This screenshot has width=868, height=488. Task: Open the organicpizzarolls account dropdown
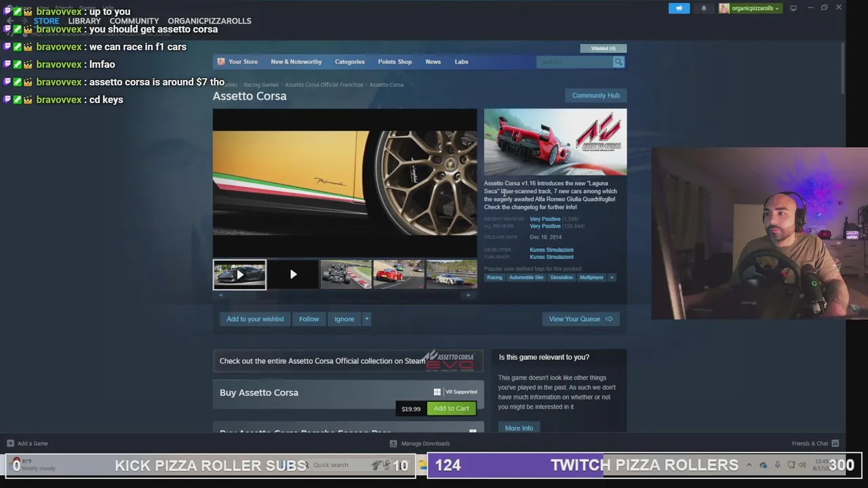(749, 8)
